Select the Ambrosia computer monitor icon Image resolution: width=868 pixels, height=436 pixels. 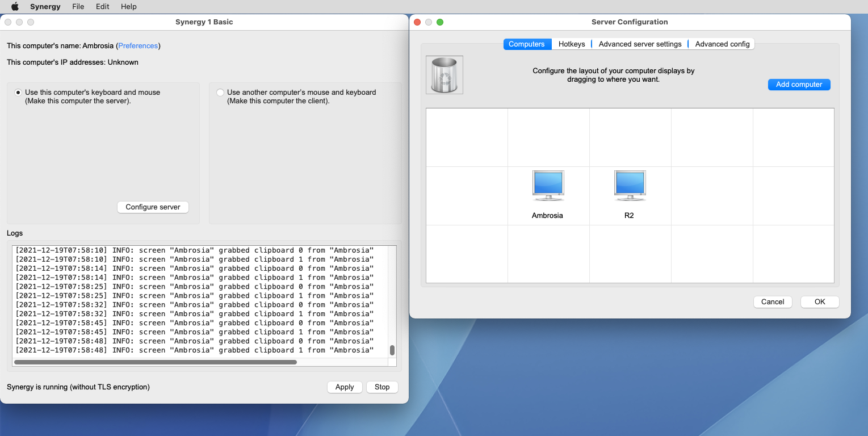[548, 186]
